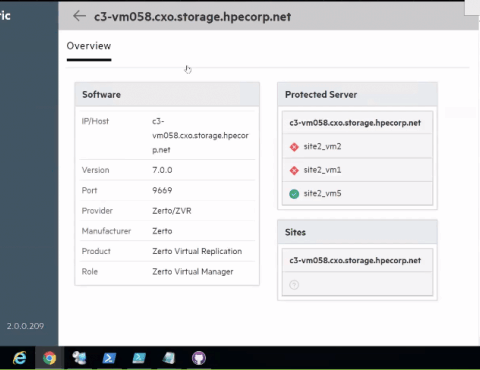Click the Version value 7.0.0
Screen dimensions: 480x370
[x=162, y=170]
